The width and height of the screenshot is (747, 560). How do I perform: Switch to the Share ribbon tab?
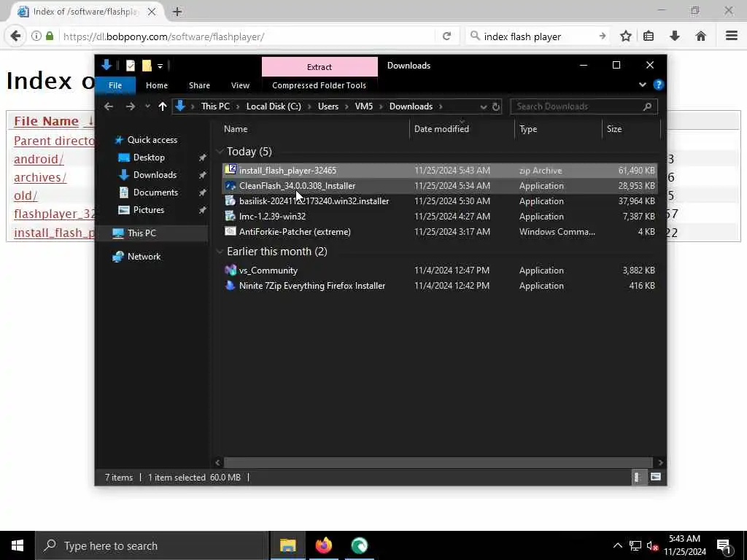pos(199,85)
